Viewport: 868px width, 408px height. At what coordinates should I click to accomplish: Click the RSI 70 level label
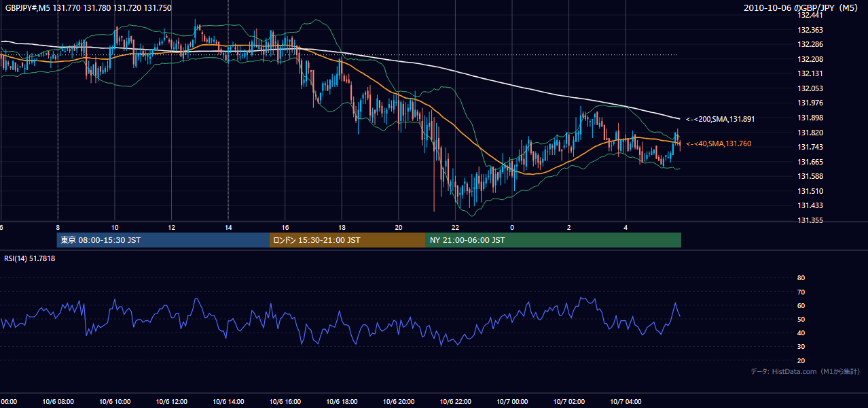(801, 292)
